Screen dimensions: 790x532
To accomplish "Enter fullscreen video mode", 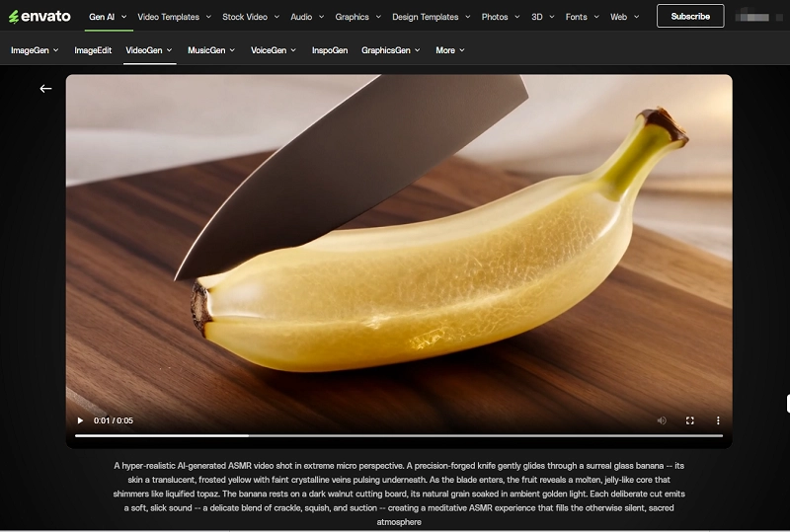I will coord(689,420).
